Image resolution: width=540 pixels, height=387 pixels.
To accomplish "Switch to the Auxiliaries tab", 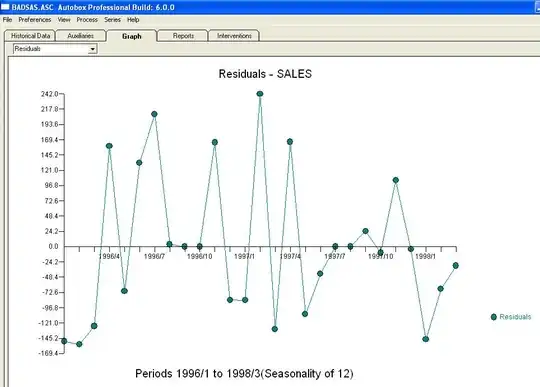I will click(x=81, y=36).
